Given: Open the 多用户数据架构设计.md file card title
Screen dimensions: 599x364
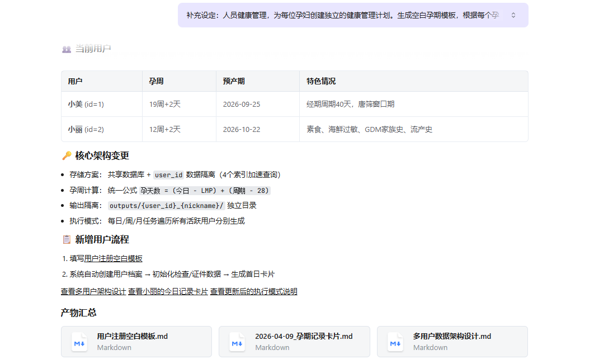Looking at the screenshot, I should point(452,336).
